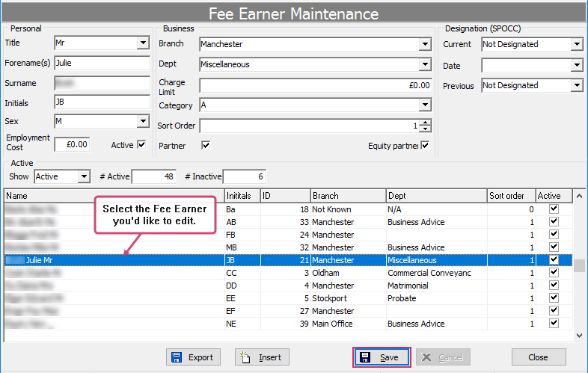This screenshot has width=588, height=373.
Task: Click the Surname input field
Action: [102, 83]
